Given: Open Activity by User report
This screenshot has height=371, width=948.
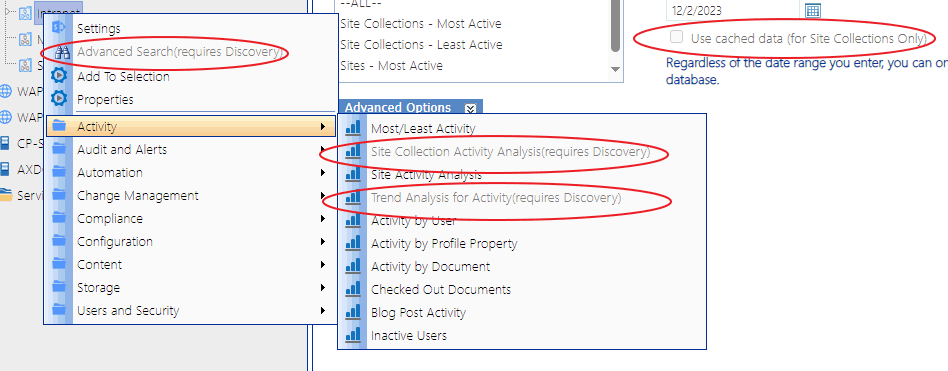Looking at the screenshot, I should 414,221.
